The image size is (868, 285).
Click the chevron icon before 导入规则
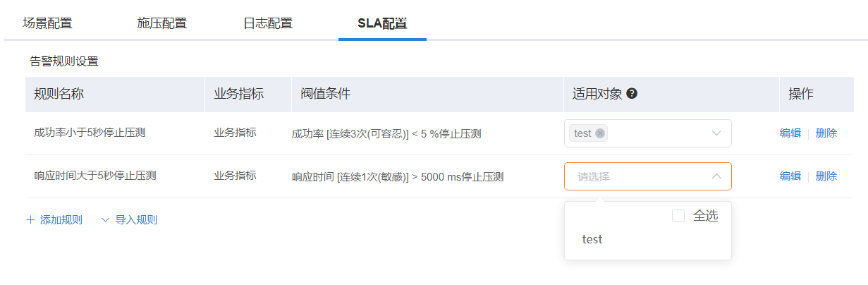(x=106, y=220)
